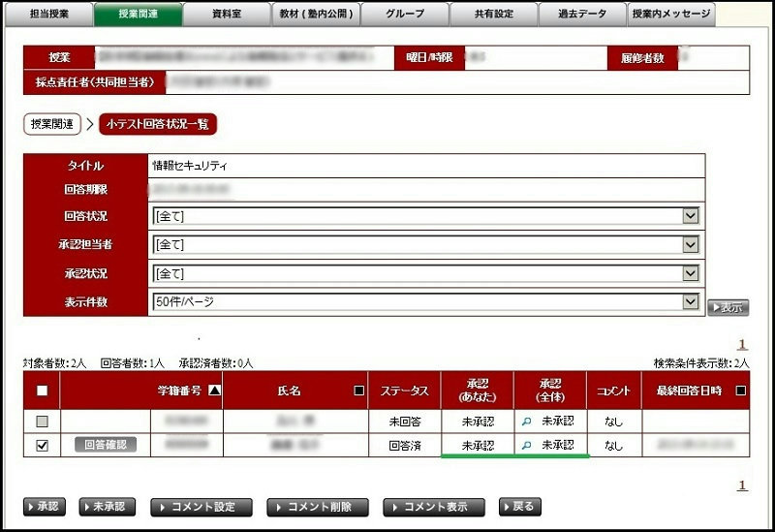
Task: Check the checkbox for the 未回答 row
Action: coord(41,422)
